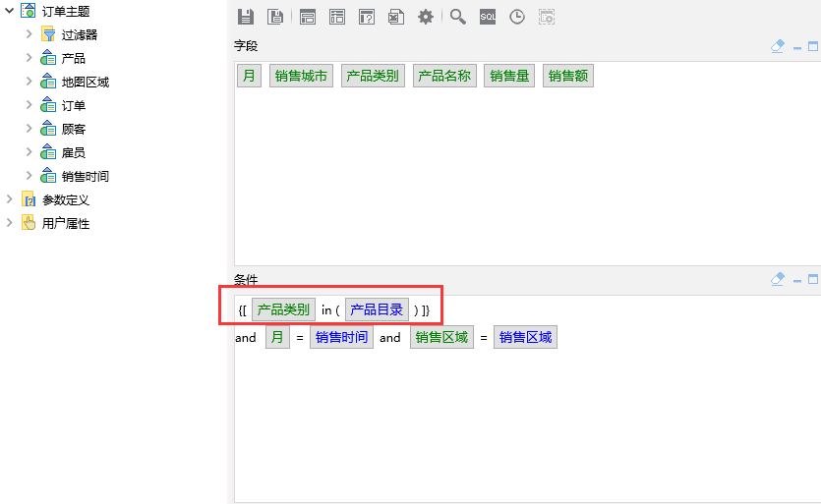Click the green 销售区域 field chip

pyautogui.click(x=441, y=337)
